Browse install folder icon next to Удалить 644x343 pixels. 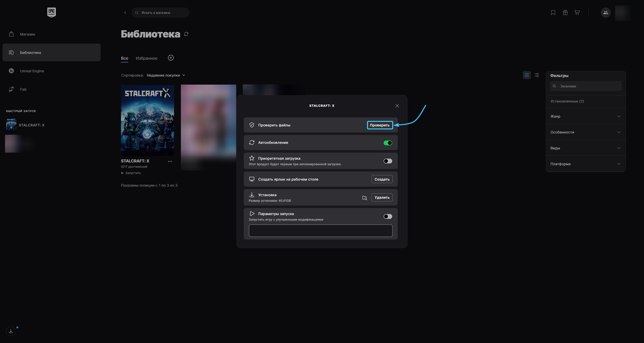pos(365,198)
